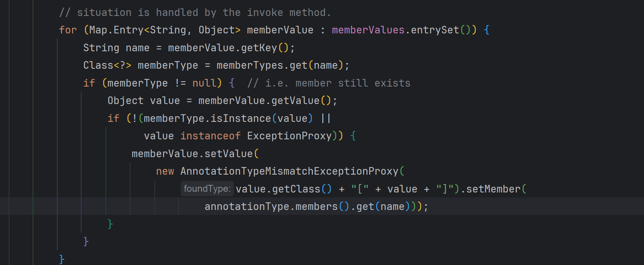The height and width of the screenshot is (265, 644).
Task: Click the setMember method call
Action: 493,189
